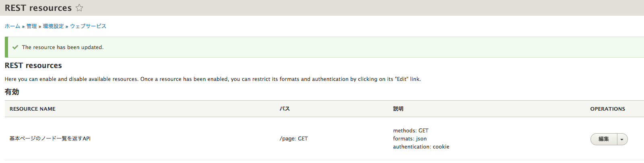Expand the dropdown arrow next to 編集
644x163 pixels.
click(622, 139)
